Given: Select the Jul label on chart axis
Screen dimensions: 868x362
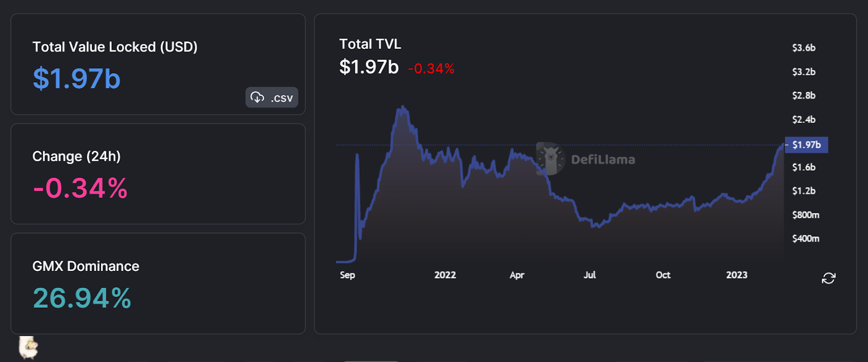Looking at the screenshot, I should click(590, 275).
